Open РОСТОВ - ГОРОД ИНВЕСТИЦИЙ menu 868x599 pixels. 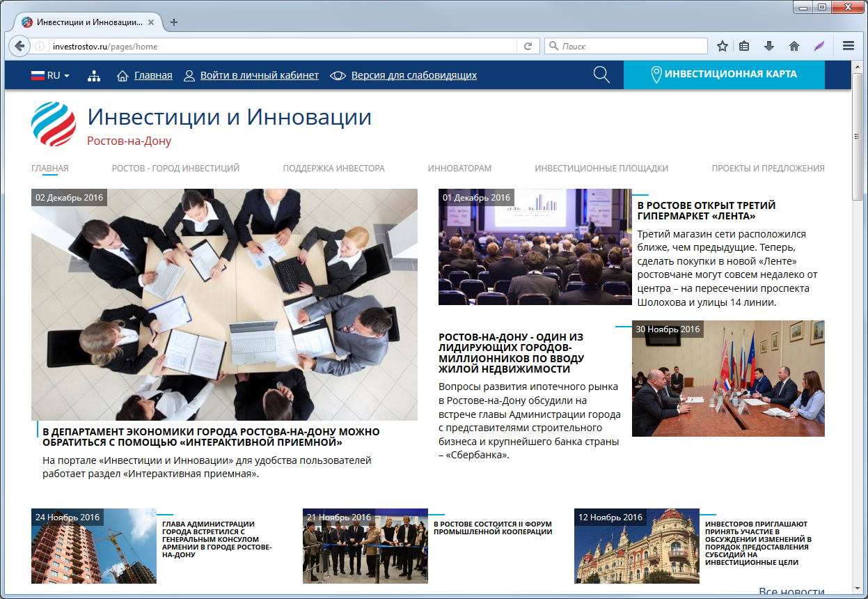tap(175, 168)
